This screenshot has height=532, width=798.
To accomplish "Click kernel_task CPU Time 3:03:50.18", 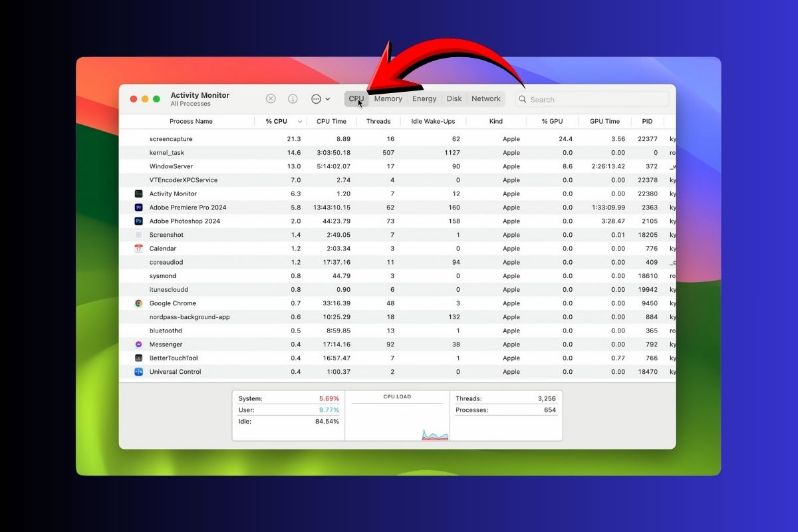I will 332,153.
